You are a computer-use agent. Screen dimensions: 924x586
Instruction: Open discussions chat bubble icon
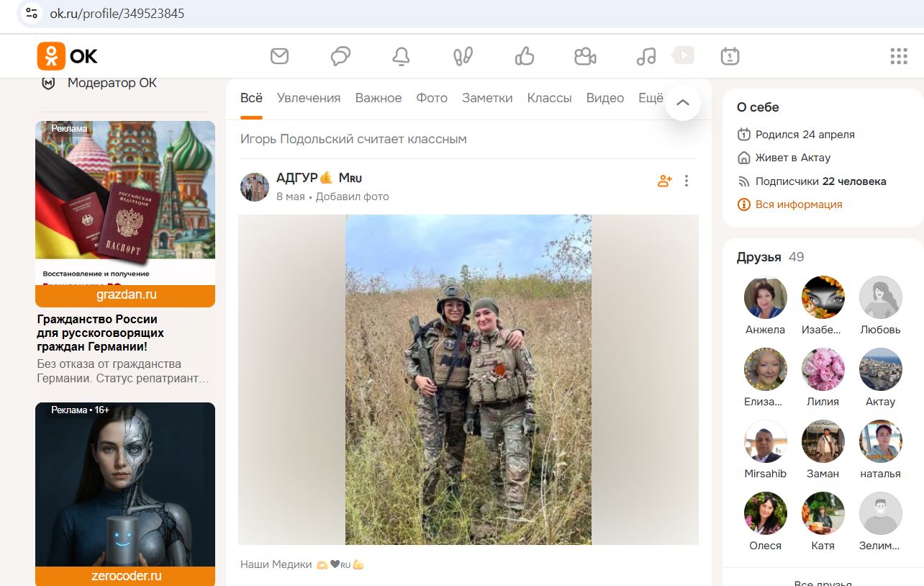(x=340, y=56)
